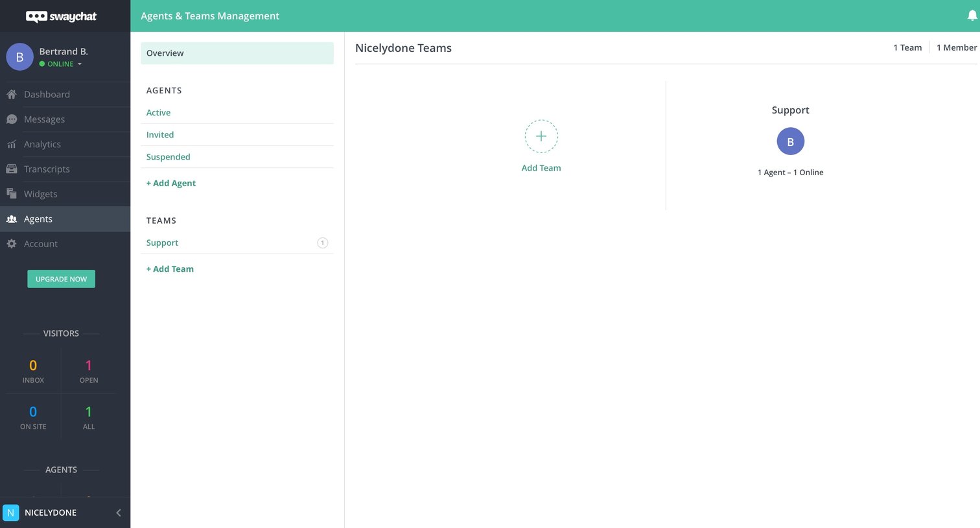Open the ONLINE status dropdown
Screen dimensions: 980x528
click(x=61, y=64)
